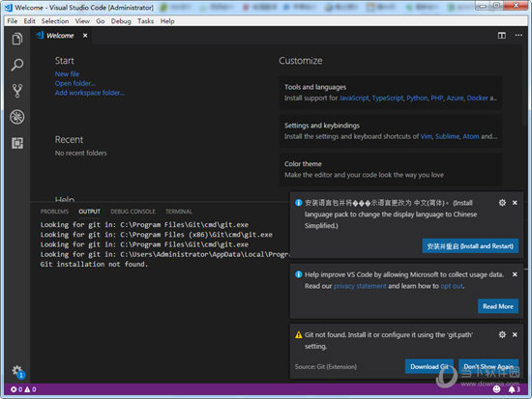The height and width of the screenshot is (399, 532).
Task: Open the Go menu
Action: 100,21
